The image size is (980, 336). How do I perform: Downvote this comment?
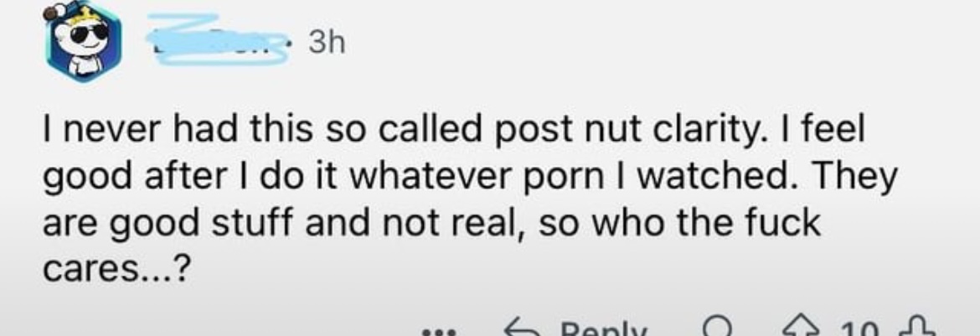tap(916, 329)
